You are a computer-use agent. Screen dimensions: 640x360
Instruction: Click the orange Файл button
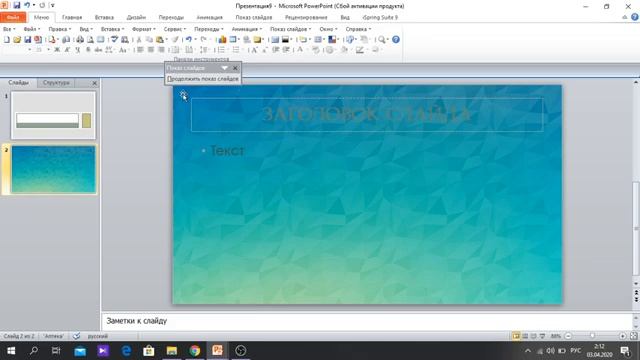click(x=13, y=17)
